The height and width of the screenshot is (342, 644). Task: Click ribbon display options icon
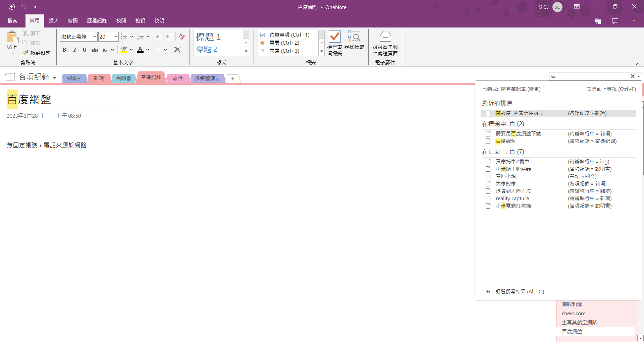click(577, 6)
